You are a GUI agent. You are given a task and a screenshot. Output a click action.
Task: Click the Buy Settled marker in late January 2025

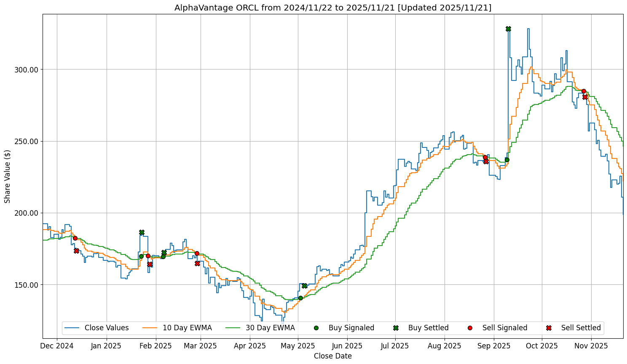coord(142,232)
